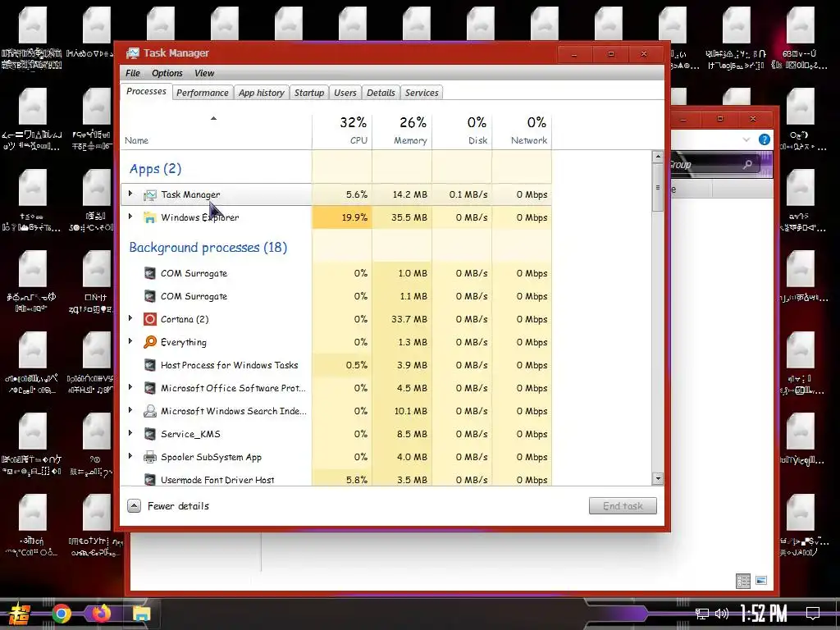Viewport: 840px width, 630px height.
Task: Switch to the Services tab
Action: tap(422, 93)
